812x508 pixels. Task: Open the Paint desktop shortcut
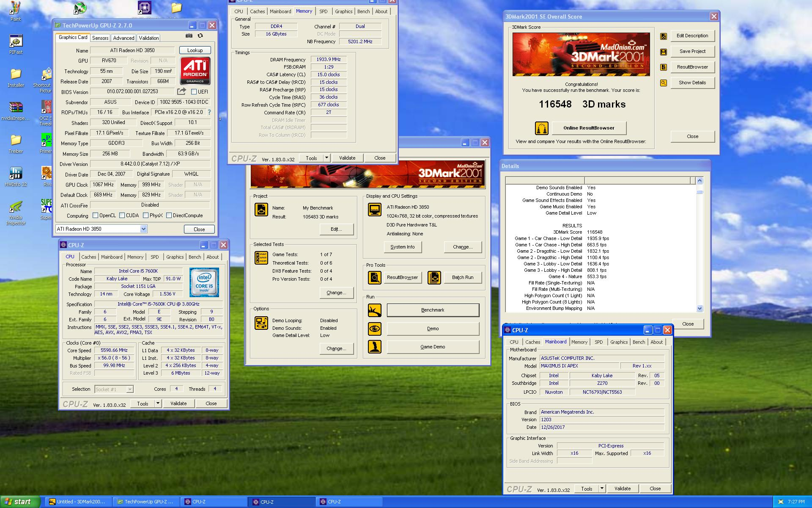16,11
